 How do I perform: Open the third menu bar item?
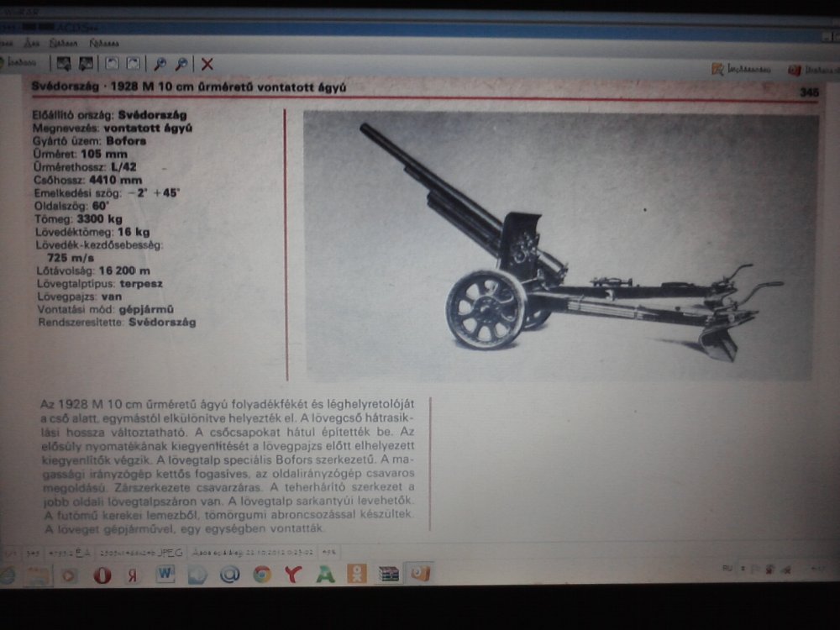click(63, 43)
